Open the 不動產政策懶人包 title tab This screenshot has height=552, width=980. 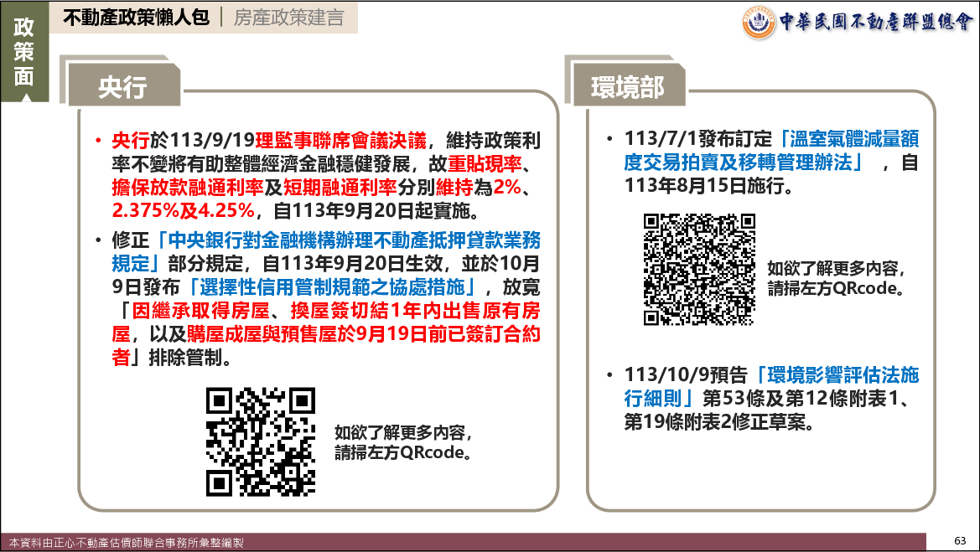(x=136, y=18)
